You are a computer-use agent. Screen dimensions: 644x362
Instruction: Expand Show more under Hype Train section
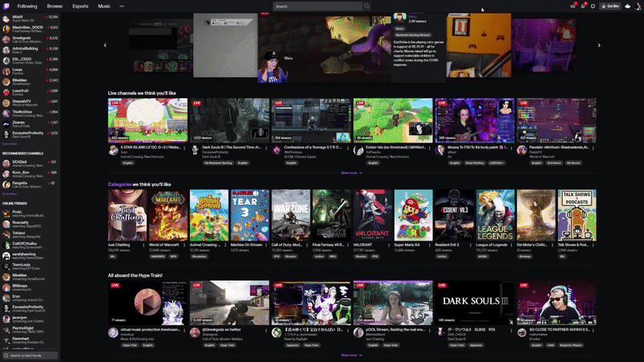coord(352,355)
